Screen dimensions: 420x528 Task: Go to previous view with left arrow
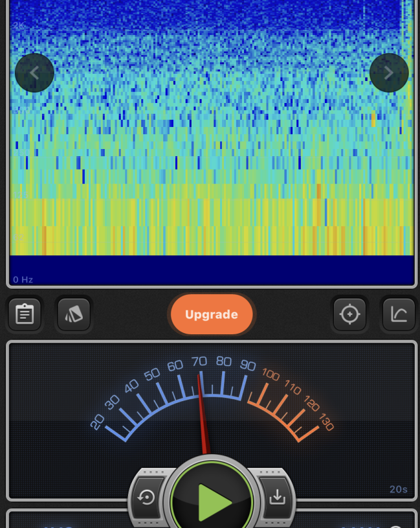coord(34,73)
